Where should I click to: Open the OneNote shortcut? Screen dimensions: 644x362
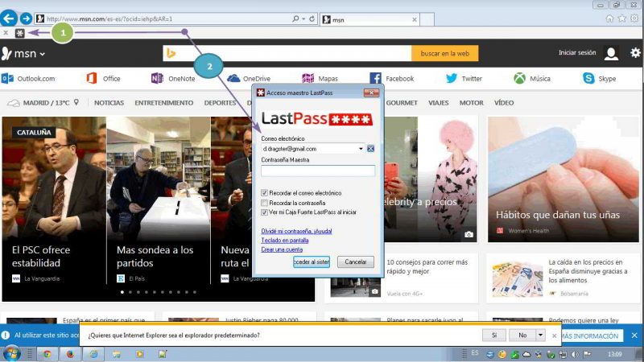pos(173,78)
